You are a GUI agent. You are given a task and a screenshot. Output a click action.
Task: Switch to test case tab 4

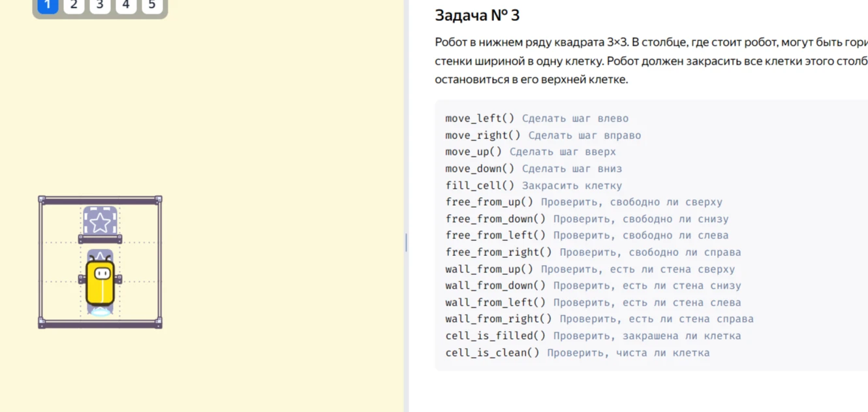(126, 5)
